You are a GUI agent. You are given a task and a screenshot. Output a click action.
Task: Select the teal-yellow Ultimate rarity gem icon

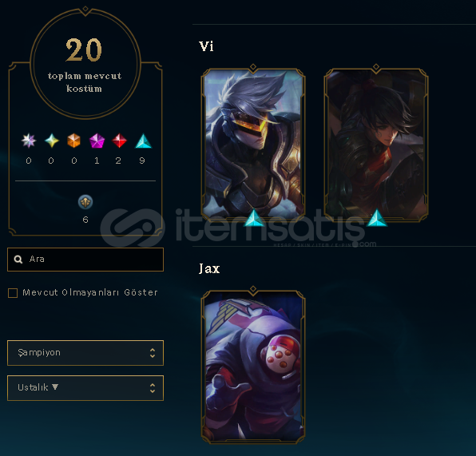point(52,141)
